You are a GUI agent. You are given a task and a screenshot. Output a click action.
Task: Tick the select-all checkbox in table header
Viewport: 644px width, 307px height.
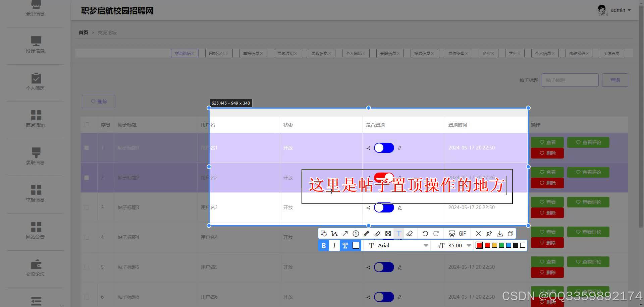(x=87, y=125)
